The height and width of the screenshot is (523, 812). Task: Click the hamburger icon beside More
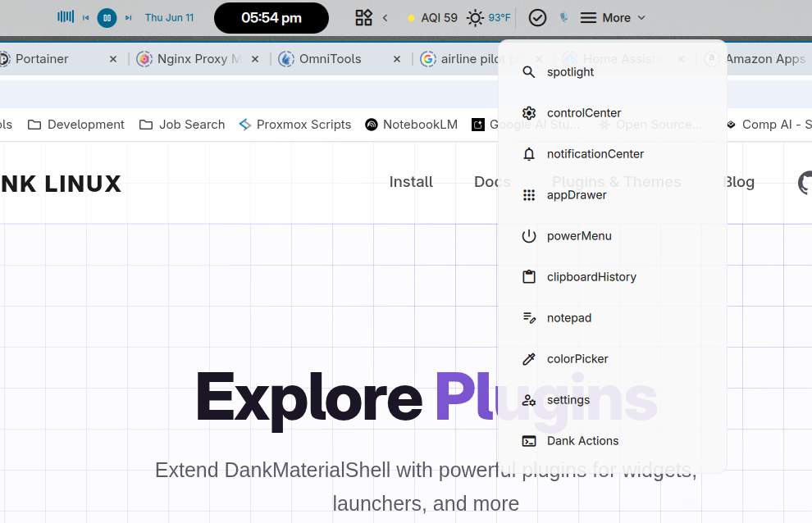point(588,17)
